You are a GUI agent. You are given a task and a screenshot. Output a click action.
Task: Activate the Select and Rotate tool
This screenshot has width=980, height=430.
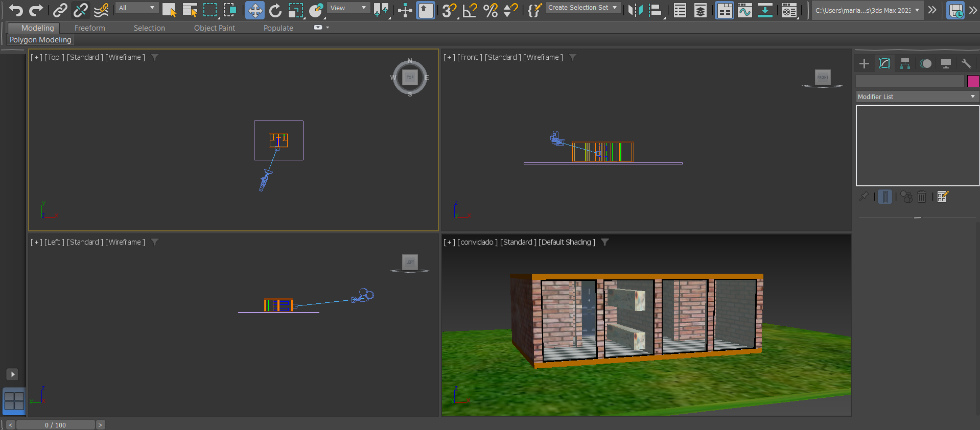(275, 10)
